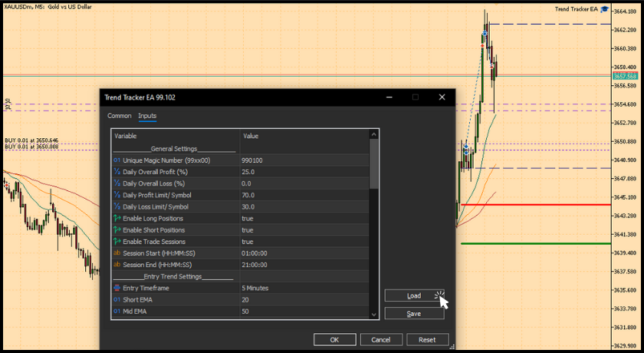Click the Save button
The width and height of the screenshot is (644, 353).
[x=414, y=314]
